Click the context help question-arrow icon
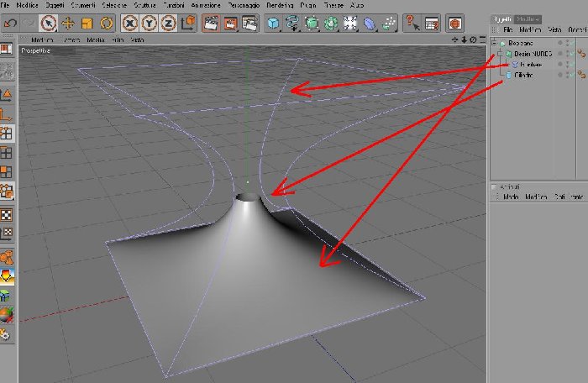 pos(412,24)
